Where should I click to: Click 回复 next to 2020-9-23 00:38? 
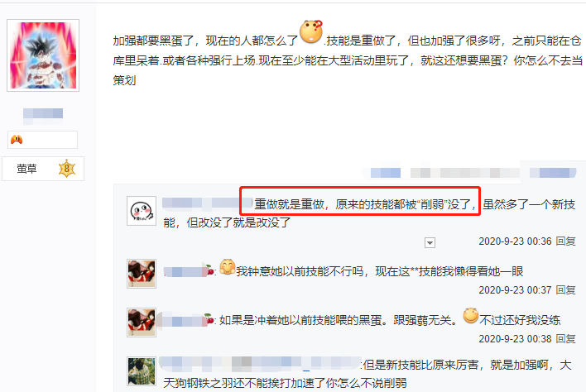[565, 338]
